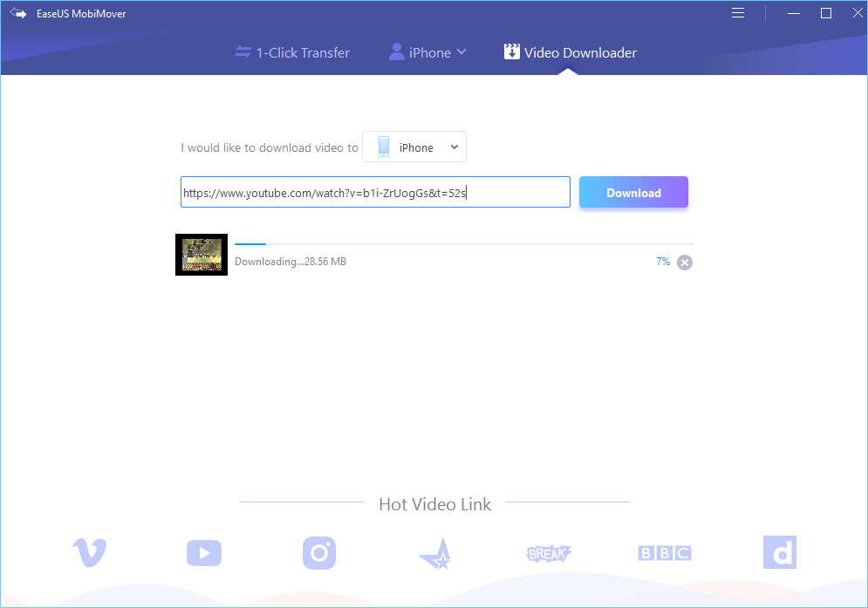Expand the iPhone tab chevron

461,52
